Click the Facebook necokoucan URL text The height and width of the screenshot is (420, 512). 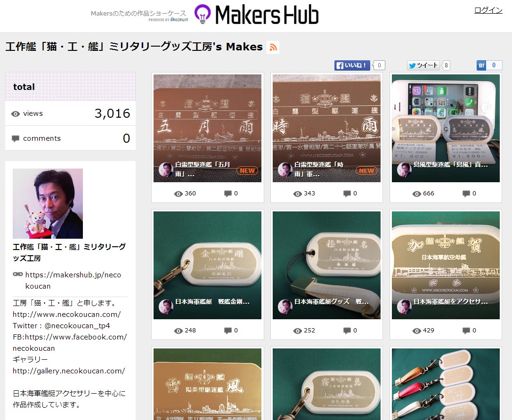(x=70, y=342)
